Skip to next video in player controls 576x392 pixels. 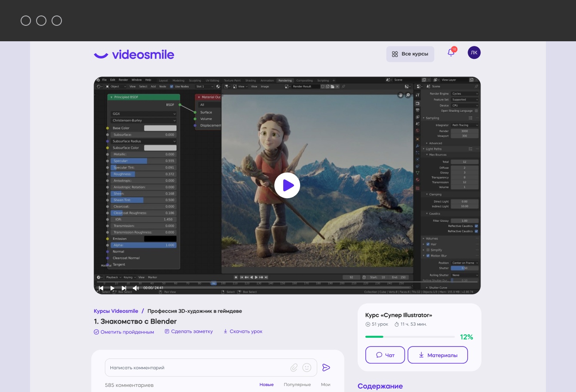124,288
